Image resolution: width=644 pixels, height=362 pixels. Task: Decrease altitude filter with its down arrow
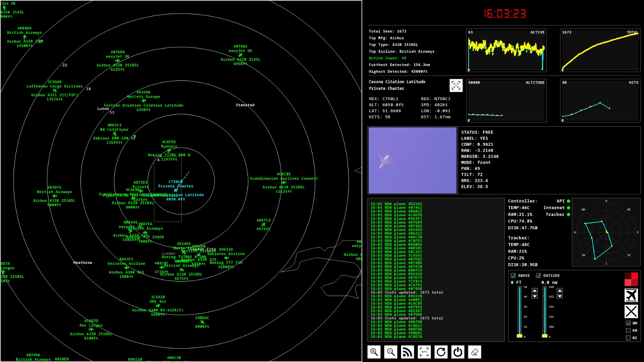535,296
